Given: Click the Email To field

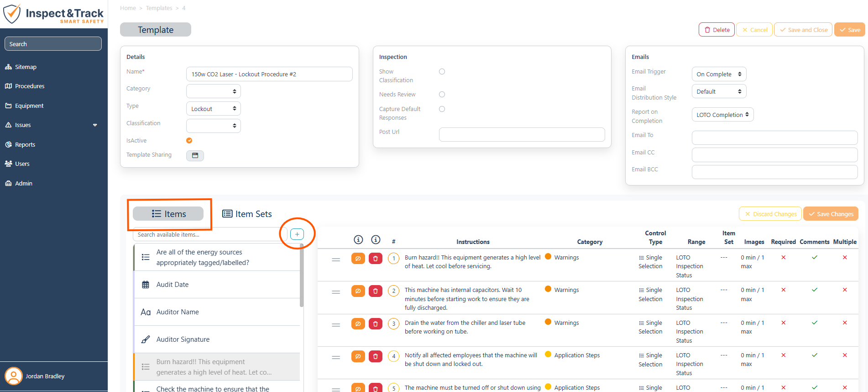Looking at the screenshot, I should click(x=774, y=138).
